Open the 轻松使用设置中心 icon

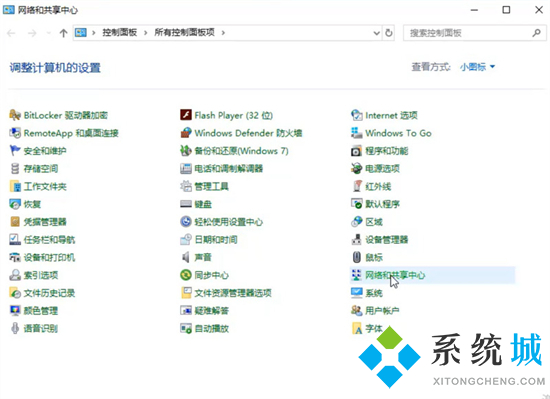click(x=186, y=222)
